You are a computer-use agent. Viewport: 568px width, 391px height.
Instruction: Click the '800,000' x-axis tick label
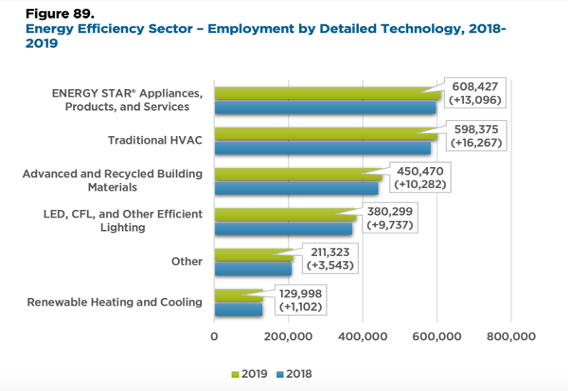coord(511,337)
